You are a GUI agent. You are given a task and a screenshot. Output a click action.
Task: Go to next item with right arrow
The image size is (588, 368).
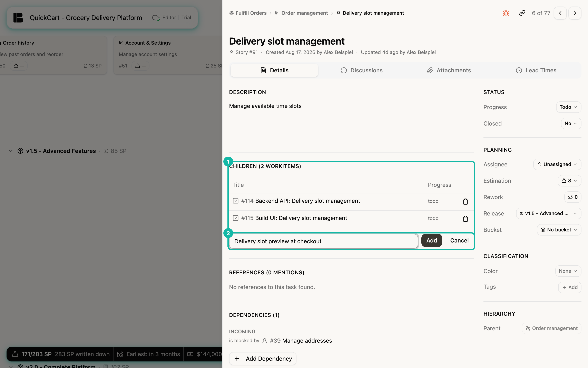(x=575, y=13)
